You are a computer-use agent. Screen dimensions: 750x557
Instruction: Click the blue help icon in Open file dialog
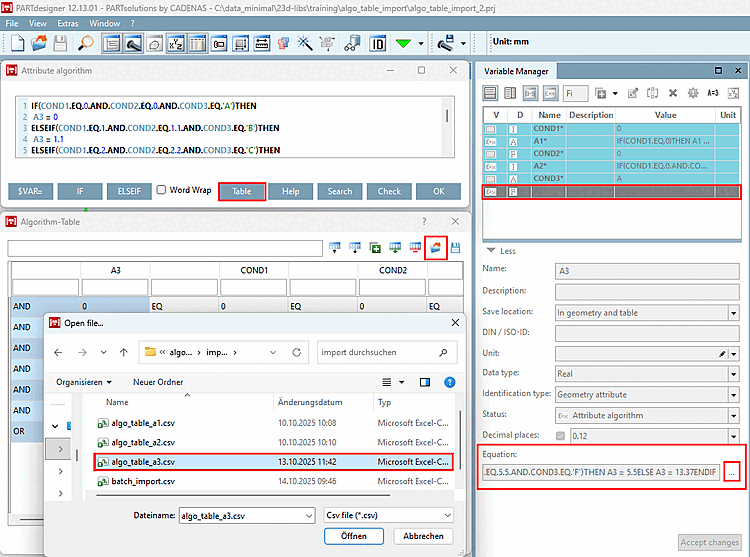pos(450,382)
